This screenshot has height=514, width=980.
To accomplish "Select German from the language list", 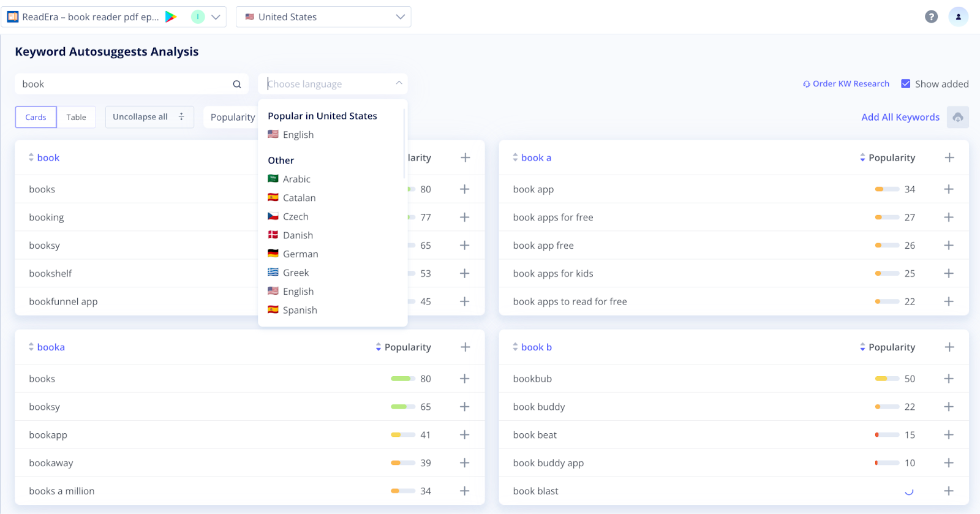I will [300, 254].
